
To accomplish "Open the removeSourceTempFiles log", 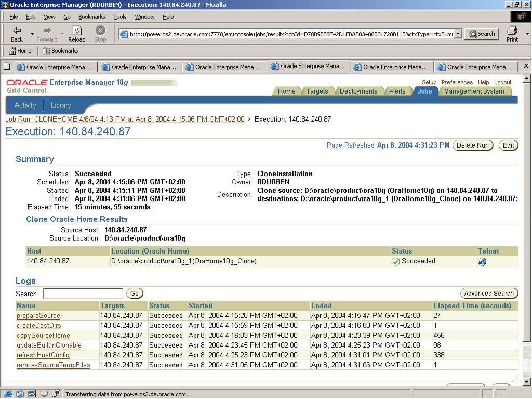I will 54,365.
